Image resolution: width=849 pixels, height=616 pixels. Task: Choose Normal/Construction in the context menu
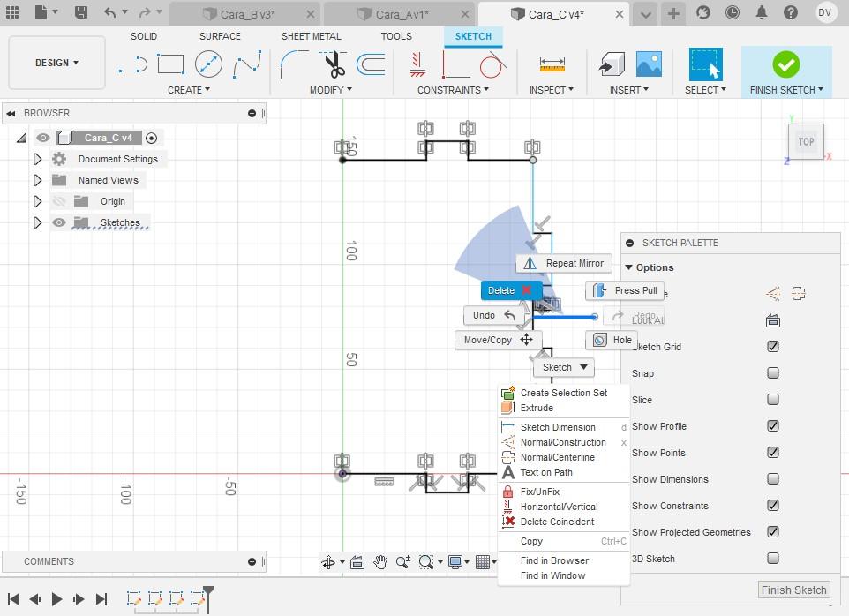tap(563, 442)
